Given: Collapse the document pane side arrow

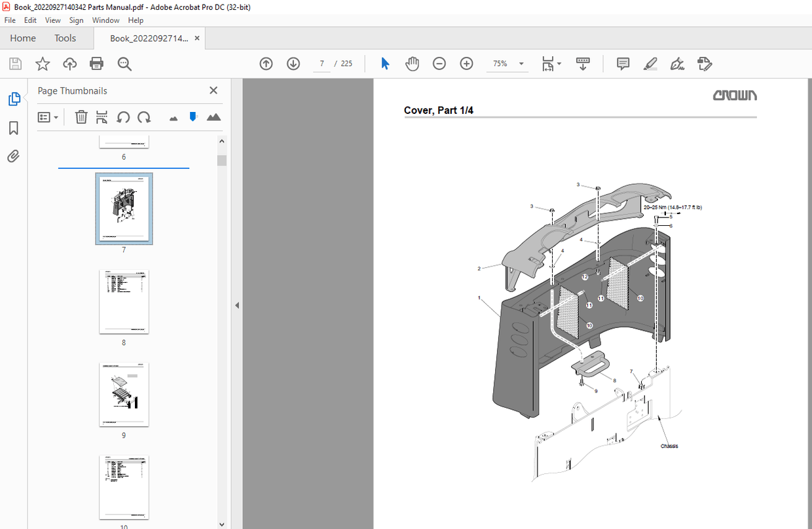Looking at the screenshot, I should (236, 304).
